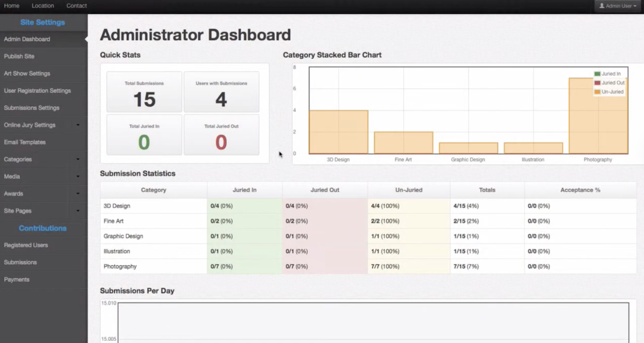Screen dimensions: 644x343
Task: Open the Location page from top bar
Action: click(x=42, y=5)
